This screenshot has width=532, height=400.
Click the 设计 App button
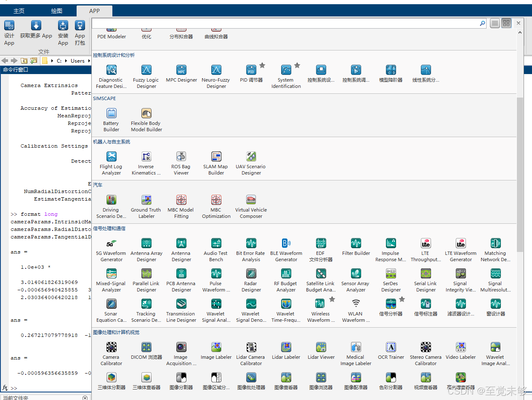click(9, 33)
